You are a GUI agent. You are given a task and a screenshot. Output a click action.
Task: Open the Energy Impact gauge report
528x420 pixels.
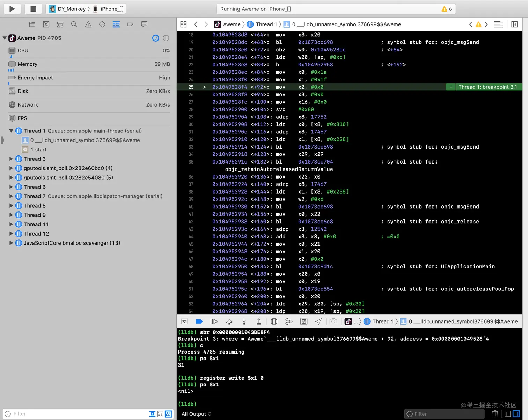coord(89,78)
